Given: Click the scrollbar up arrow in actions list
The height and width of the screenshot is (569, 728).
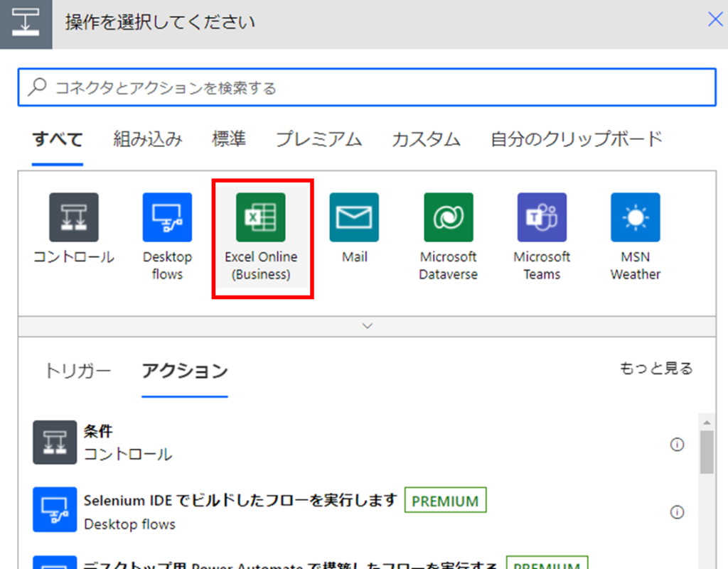Looking at the screenshot, I should [707, 422].
